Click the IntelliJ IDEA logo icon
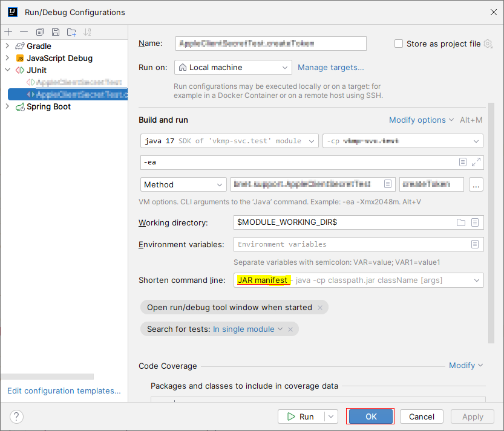 [13, 12]
